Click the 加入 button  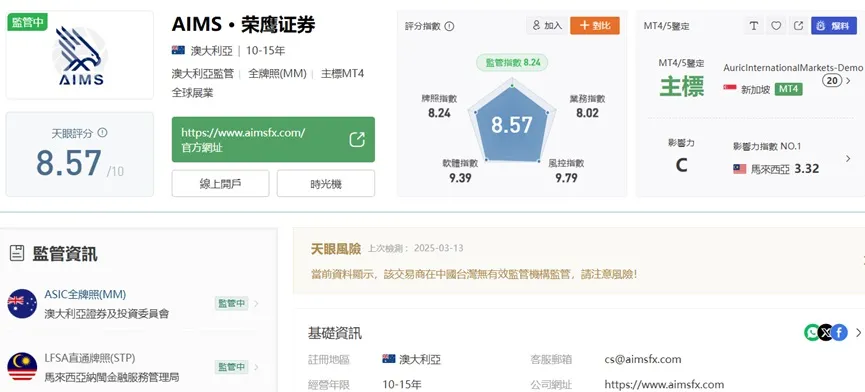click(547, 26)
